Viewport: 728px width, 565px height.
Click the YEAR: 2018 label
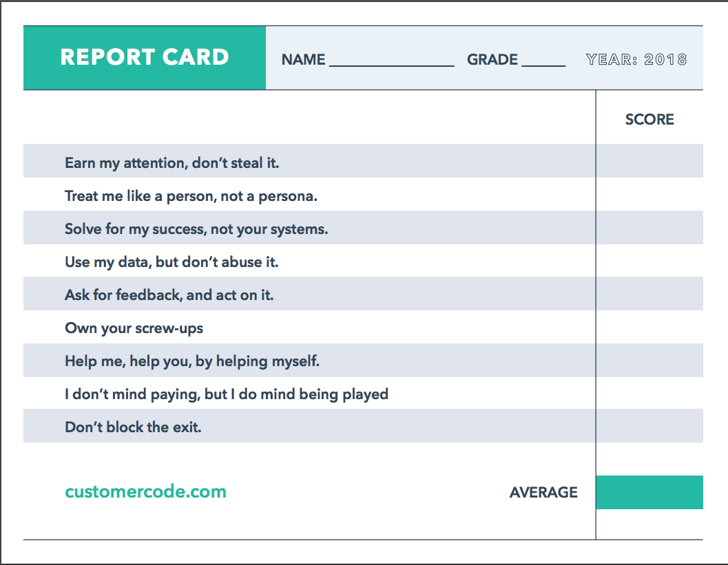[x=636, y=59]
